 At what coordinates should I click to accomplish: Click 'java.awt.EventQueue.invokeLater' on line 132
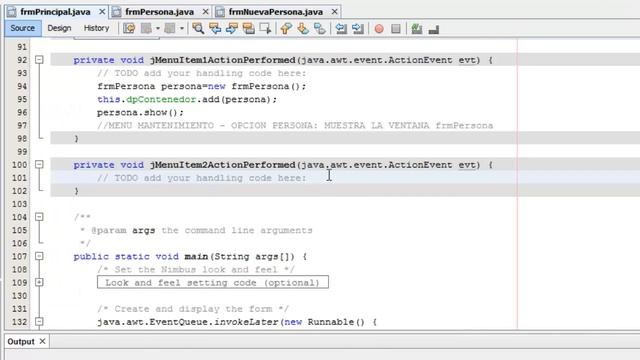tap(188, 322)
